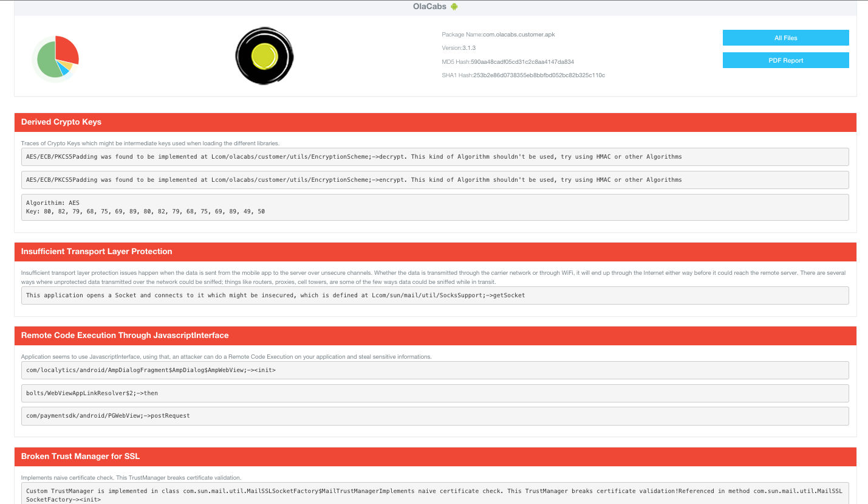
Task: Download the PDF Report
Action: click(x=785, y=60)
